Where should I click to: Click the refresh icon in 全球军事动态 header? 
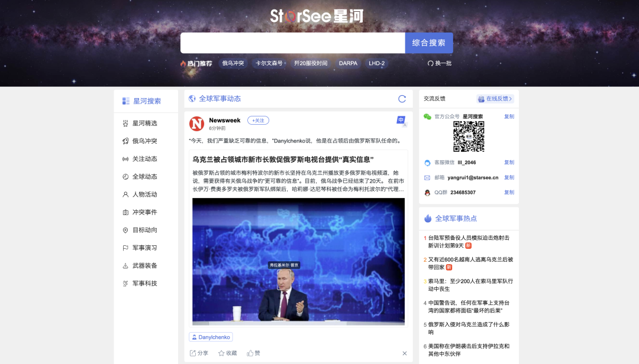click(402, 99)
